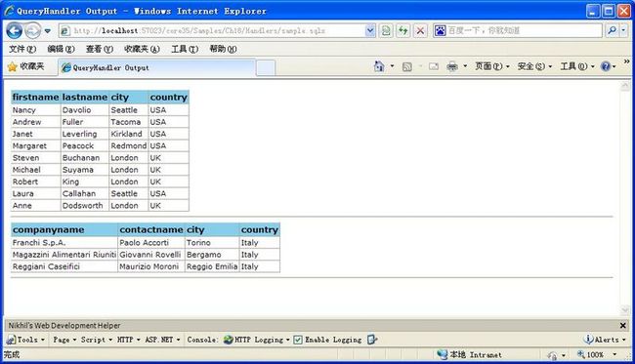Click the blue Help question mark icon
The width and height of the screenshot is (635, 364).
(x=606, y=66)
